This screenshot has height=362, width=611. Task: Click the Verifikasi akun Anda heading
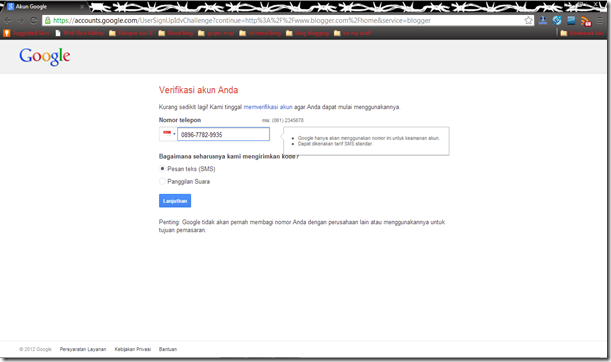198,90
